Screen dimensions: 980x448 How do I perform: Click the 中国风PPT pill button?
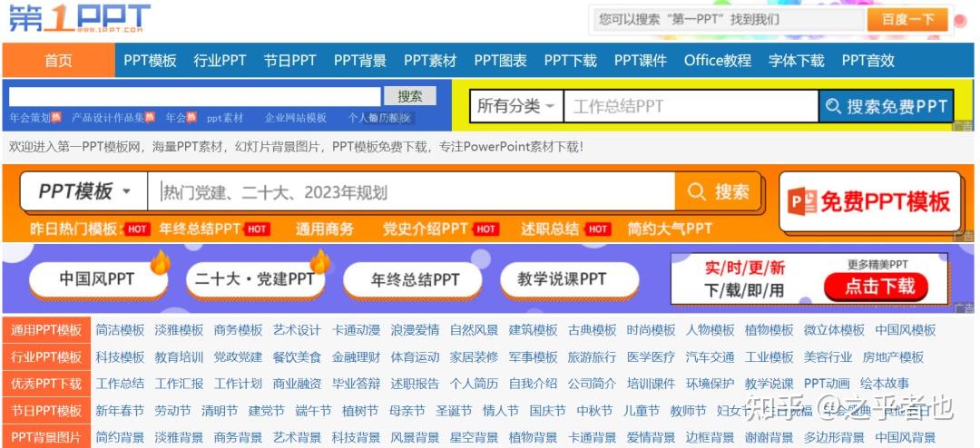(x=98, y=279)
